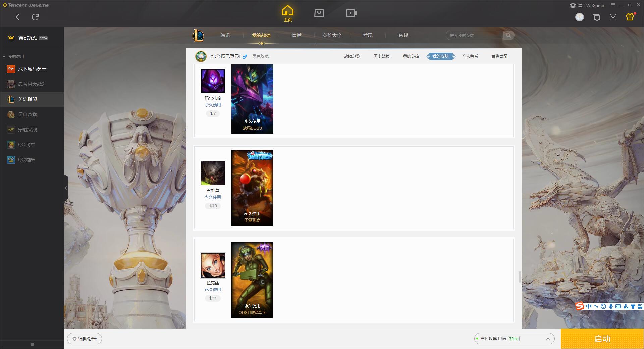Open the user avatar in top bar
Image resolution: width=644 pixels, height=349 pixels.
point(580,17)
